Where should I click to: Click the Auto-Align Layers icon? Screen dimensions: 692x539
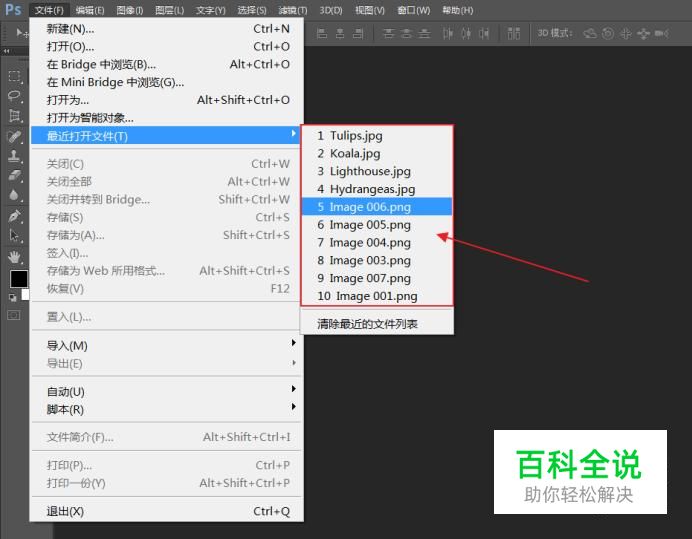pyautogui.click(x=513, y=33)
